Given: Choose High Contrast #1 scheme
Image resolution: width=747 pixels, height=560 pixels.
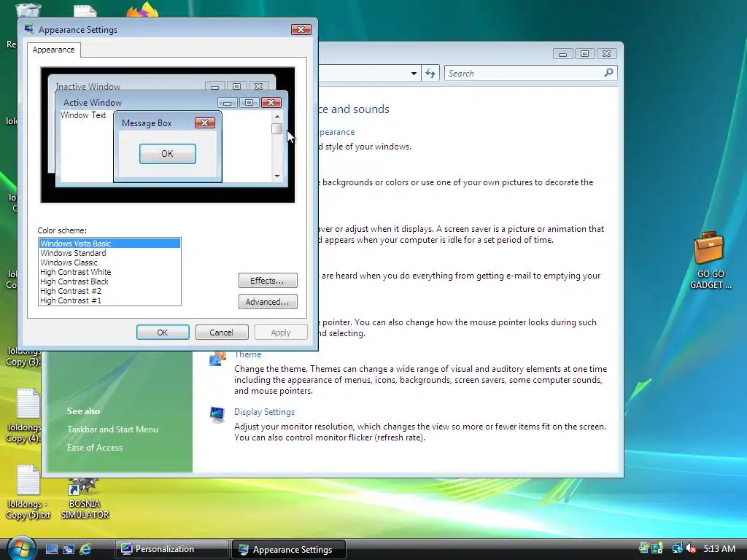Looking at the screenshot, I should tap(109, 300).
